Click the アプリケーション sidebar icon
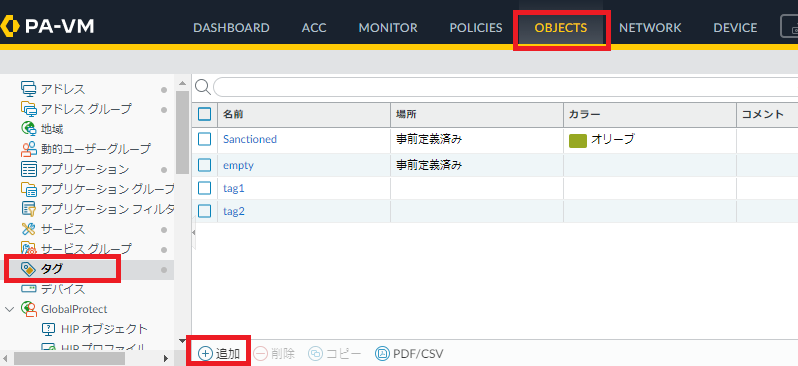Viewport: 798px width, 366px height. point(29,168)
